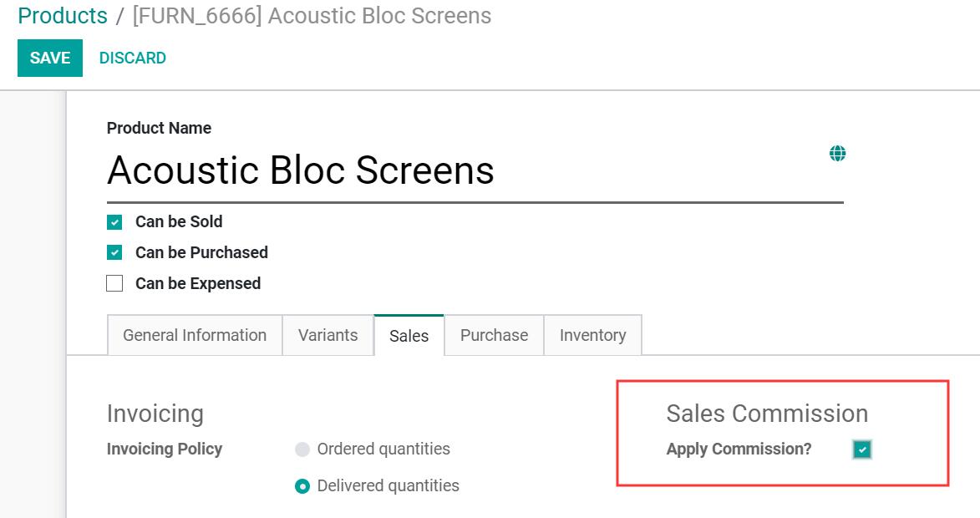Select the Ordered quantities radio button
Screen dimensions: 980x518
point(302,449)
